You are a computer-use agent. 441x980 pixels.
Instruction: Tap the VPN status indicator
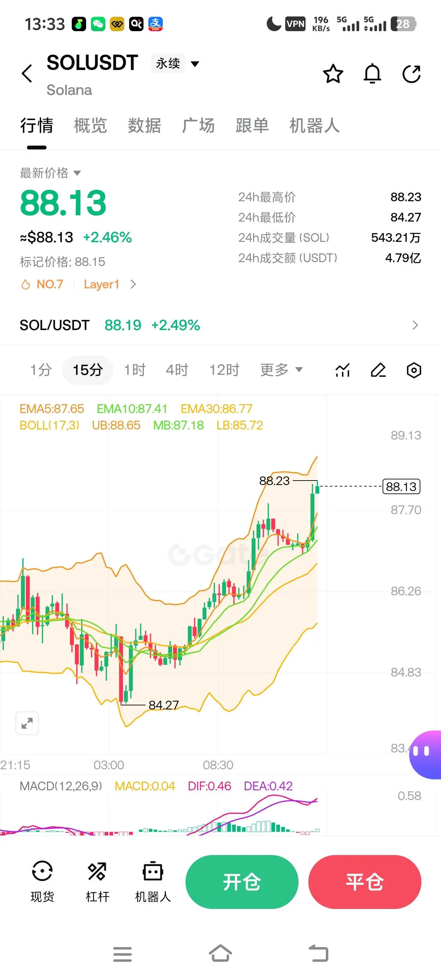tap(295, 24)
